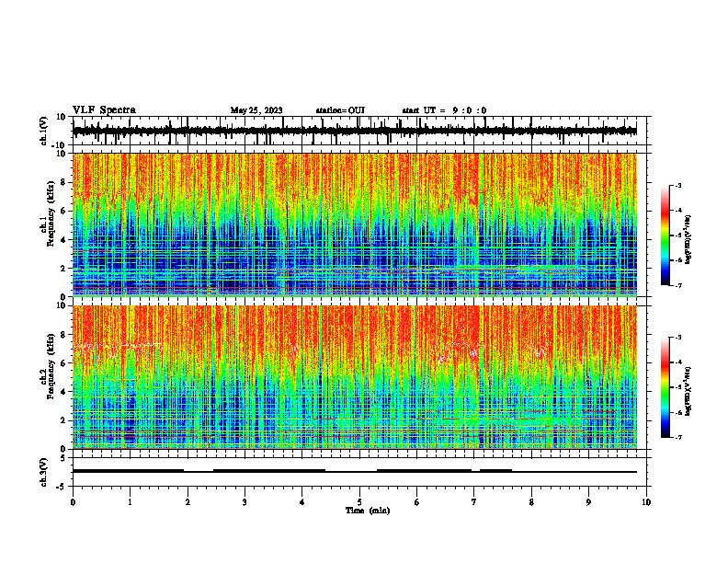Click the 'start UT = 9 : 0 : 0' text

tap(444, 110)
